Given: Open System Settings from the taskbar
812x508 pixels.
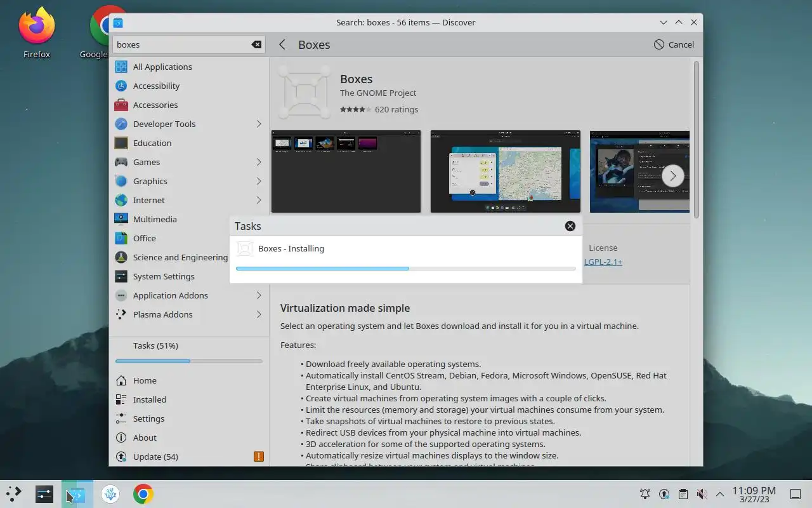Looking at the screenshot, I should point(44,494).
